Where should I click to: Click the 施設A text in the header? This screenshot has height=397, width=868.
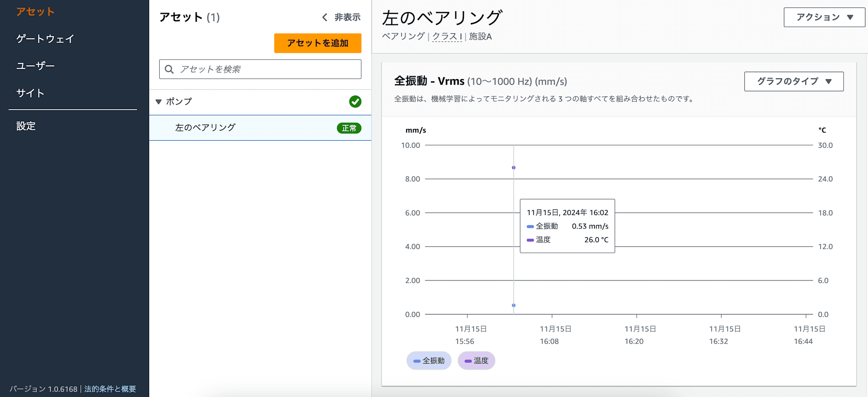click(480, 36)
